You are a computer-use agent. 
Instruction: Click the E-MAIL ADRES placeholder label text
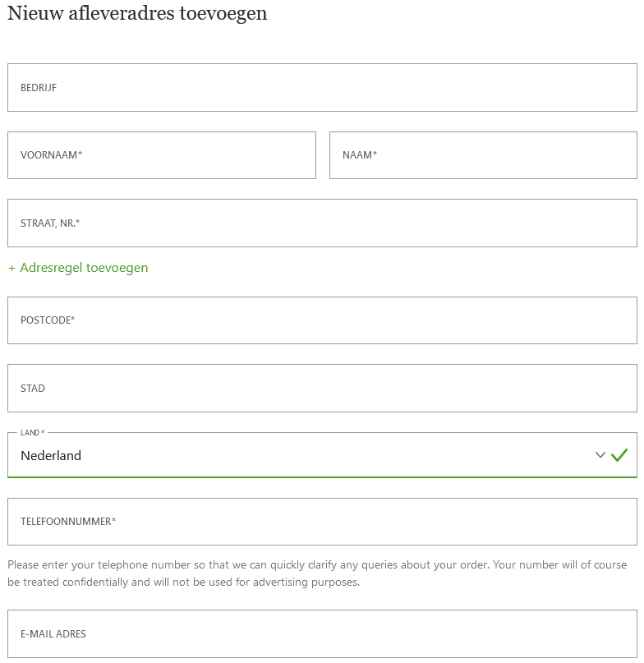click(53, 633)
